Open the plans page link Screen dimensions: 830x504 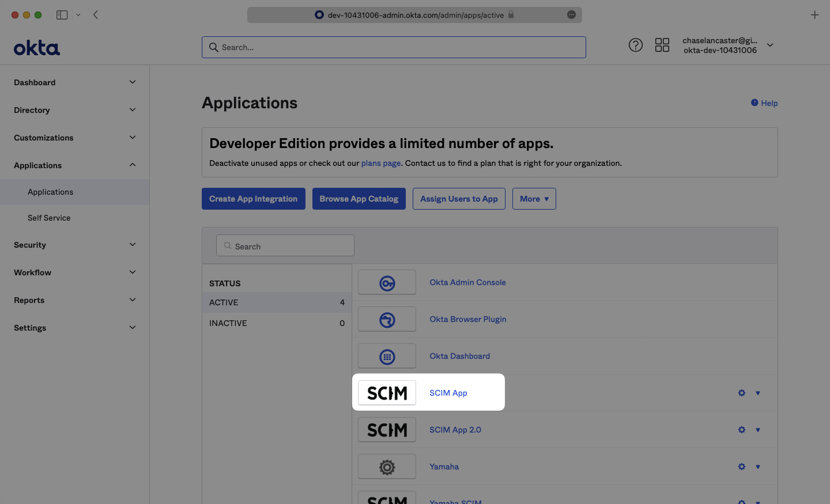(380, 163)
